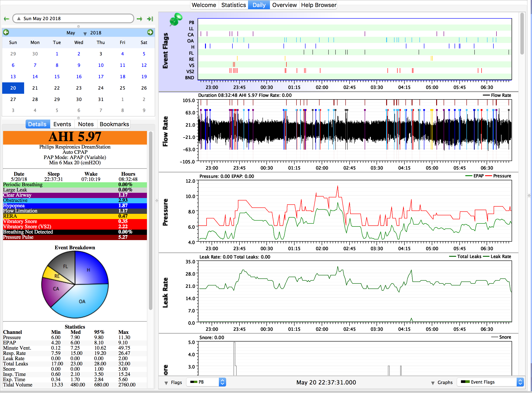Click the Minute Vent. statistics row

75,348
